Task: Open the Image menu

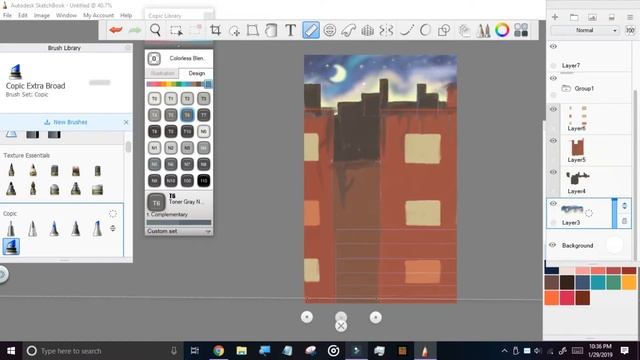Action: pyautogui.click(x=42, y=15)
